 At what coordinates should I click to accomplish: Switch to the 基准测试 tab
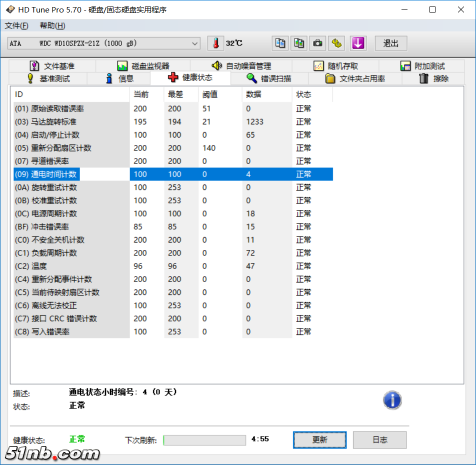coord(53,78)
